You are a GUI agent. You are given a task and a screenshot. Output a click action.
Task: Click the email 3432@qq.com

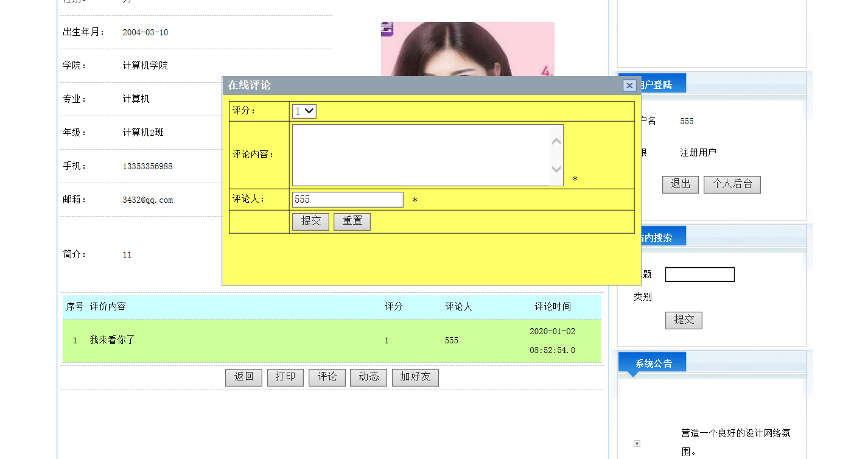pyautogui.click(x=147, y=200)
